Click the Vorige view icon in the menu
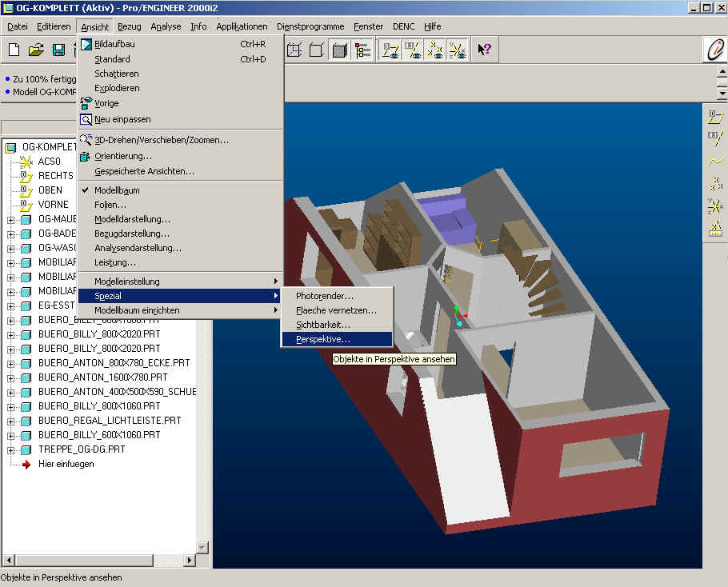Image resolution: width=728 pixels, height=587 pixels. (x=86, y=103)
